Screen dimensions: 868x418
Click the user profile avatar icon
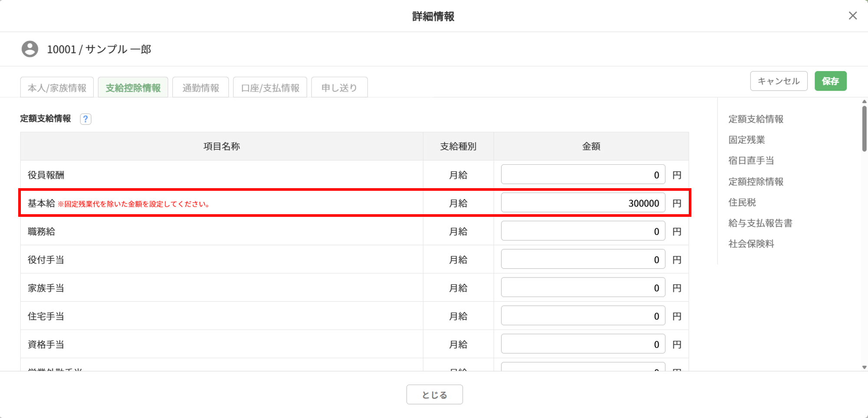coord(30,49)
